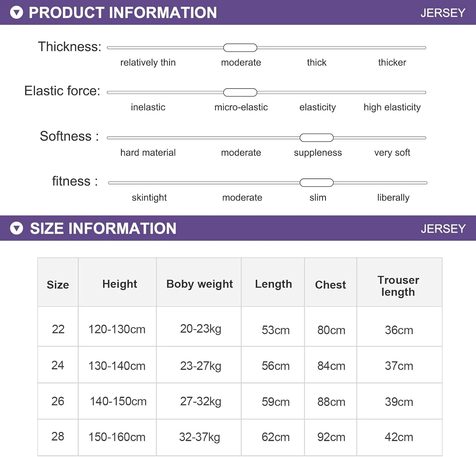
Task: Click the Elastic force slider handle
Action: point(240,92)
